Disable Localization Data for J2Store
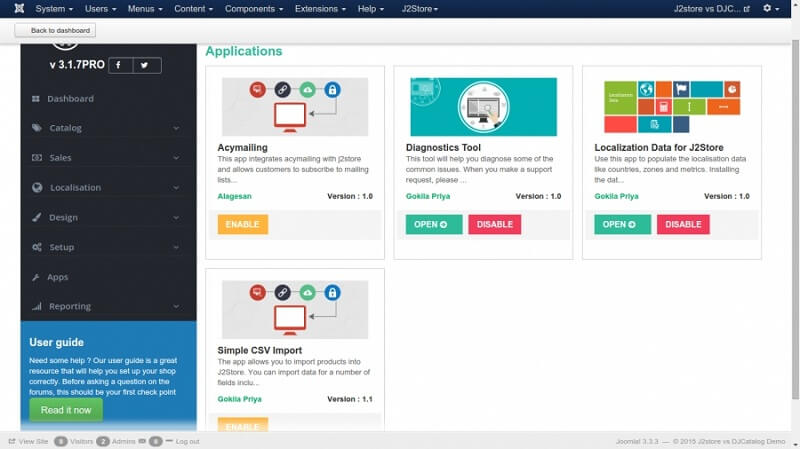Screen dimensions: 800x449 pyautogui.click(x=683, y=224)
